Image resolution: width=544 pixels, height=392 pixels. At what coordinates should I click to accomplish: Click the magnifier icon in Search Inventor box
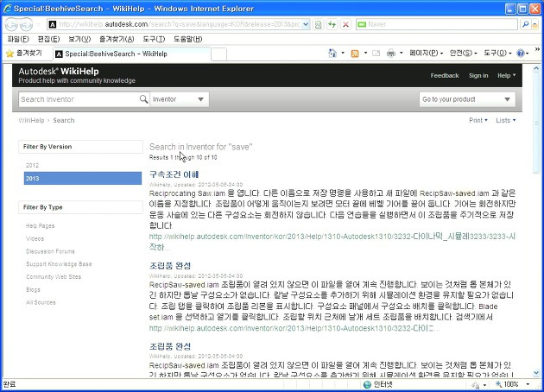143,99
